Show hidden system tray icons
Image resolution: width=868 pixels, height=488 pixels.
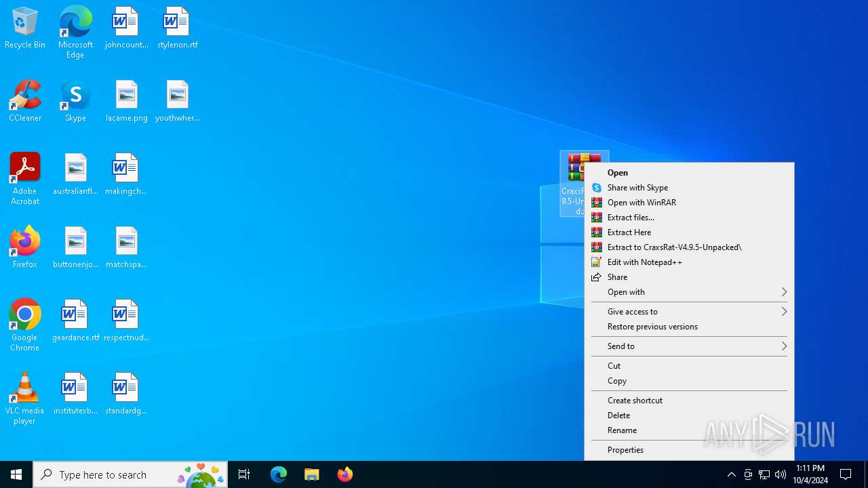pyautogui.click(x=731, y=474)
